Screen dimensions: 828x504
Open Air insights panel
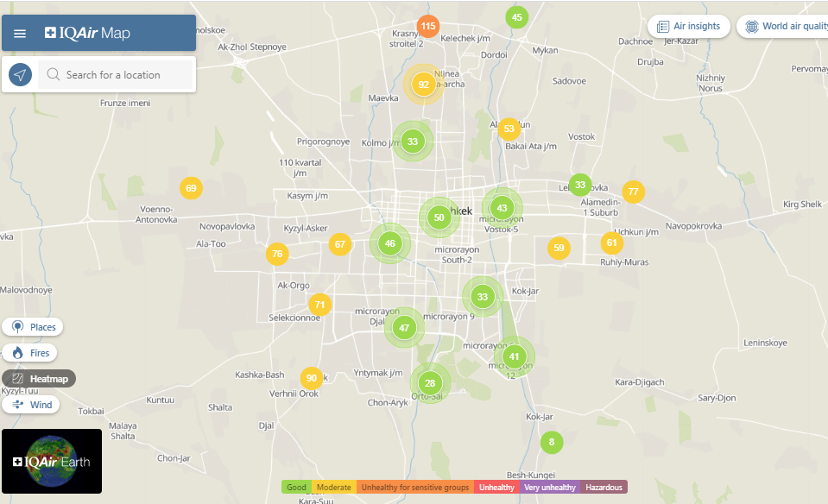pos(689,27)
